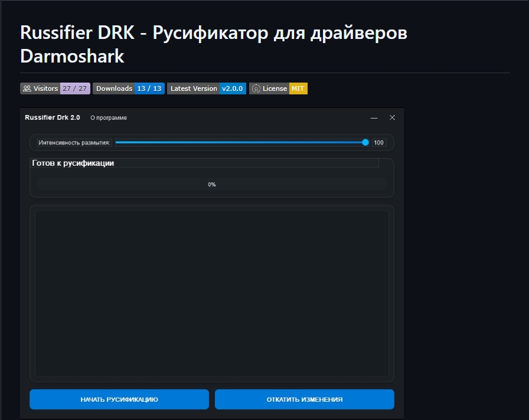The width and height of the screenshot is (529, 420).
Task: Click the middle of the blur slider track
Action: pyautogui.click(x=241, y=142)
